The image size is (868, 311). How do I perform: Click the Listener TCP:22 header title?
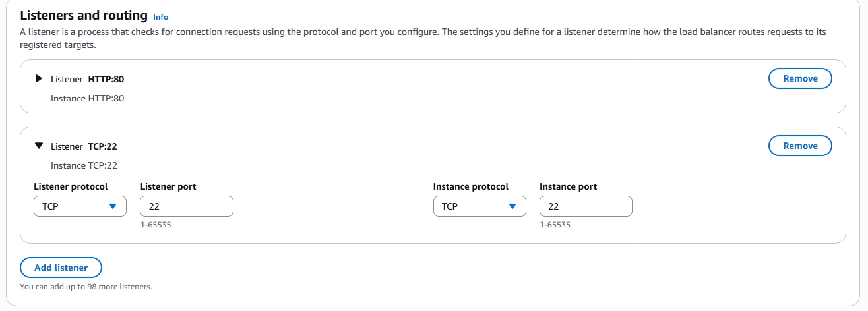(x=84, y=146)
